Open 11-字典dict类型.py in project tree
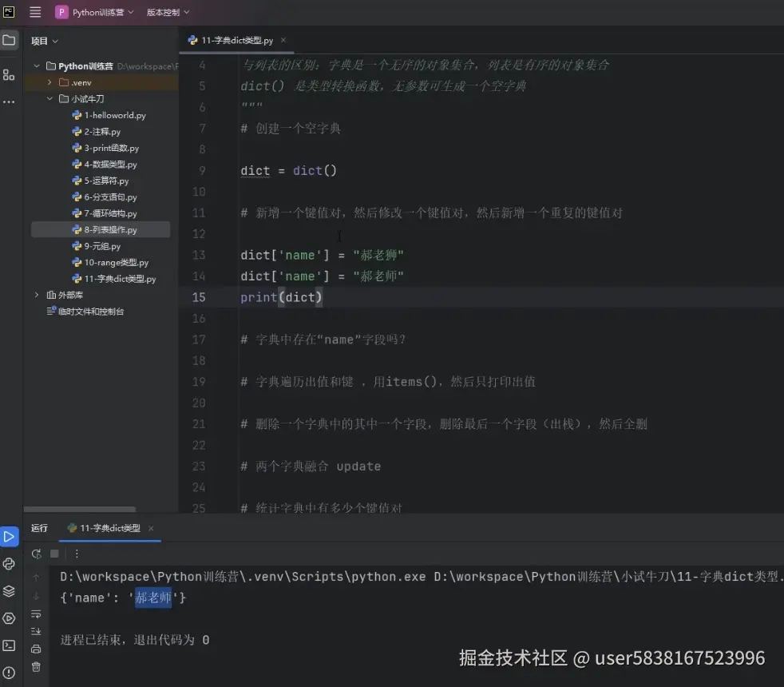 (114, 279)
